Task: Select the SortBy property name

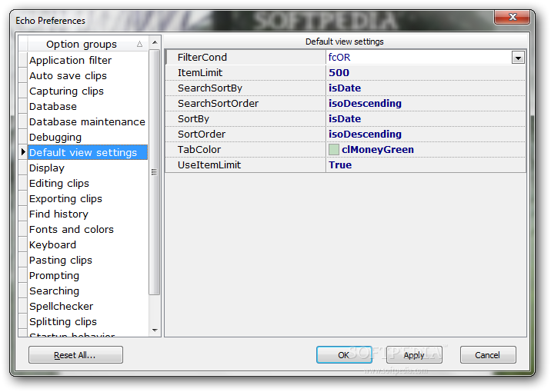Action: pos(193,119)
